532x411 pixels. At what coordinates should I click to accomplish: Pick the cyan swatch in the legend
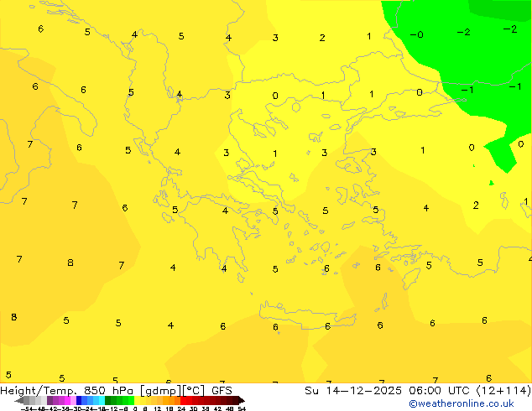(x=102, y=400)
